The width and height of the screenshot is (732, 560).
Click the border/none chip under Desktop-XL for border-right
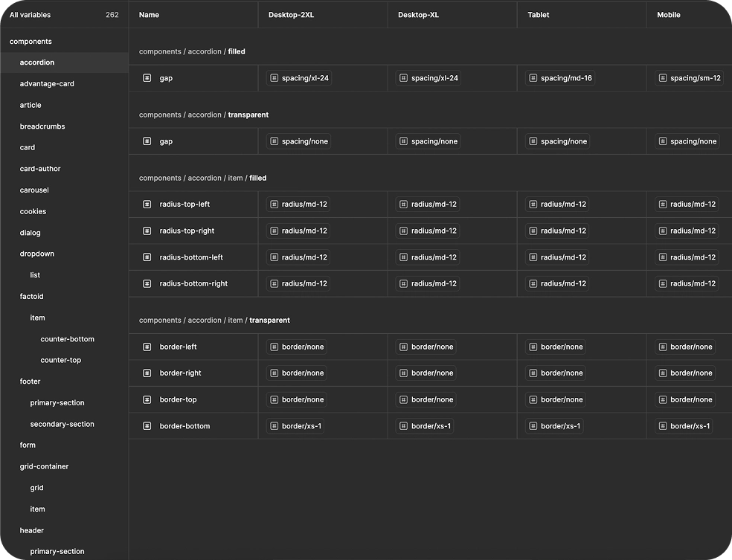tap(426, 373)
